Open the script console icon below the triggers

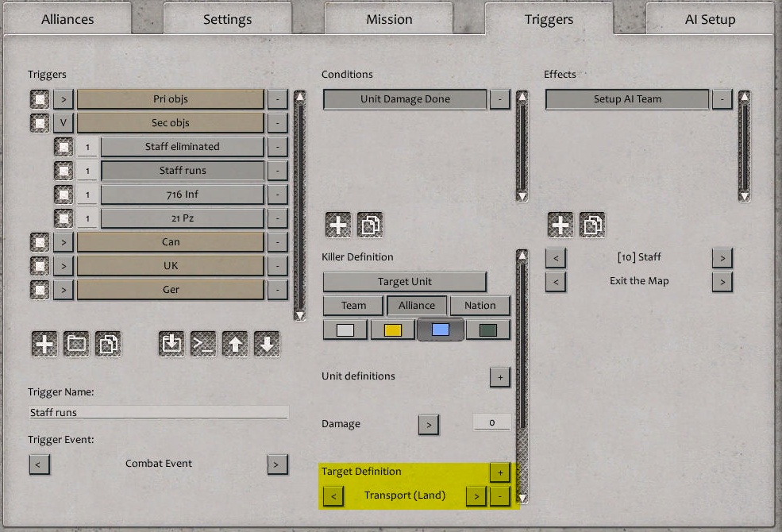pyautogui.click(x=202, y=343)
